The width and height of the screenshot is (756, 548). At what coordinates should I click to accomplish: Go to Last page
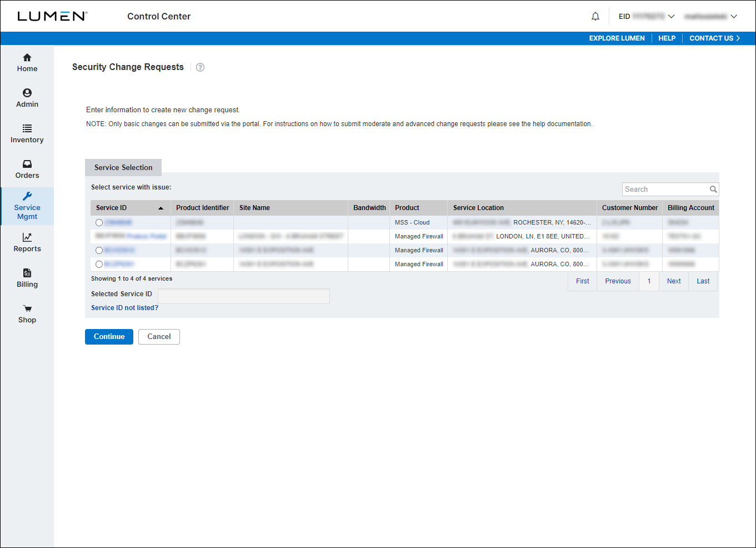point(703,281)
